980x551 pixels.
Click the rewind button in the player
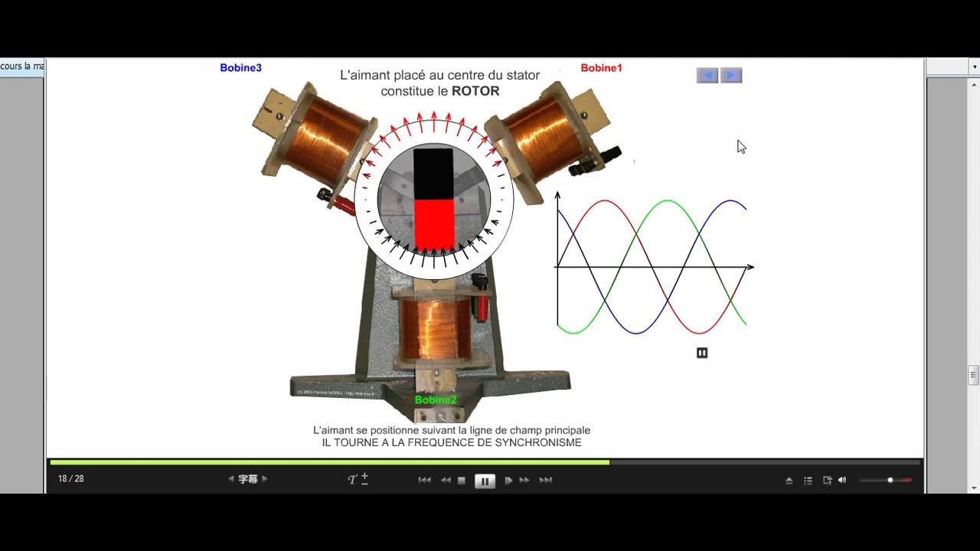pos(446,481)
